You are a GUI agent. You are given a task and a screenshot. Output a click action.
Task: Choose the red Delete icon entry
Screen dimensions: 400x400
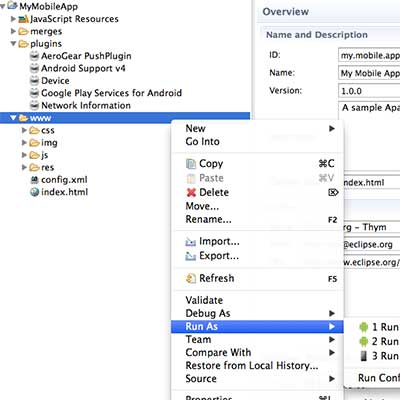click(191, 192)
